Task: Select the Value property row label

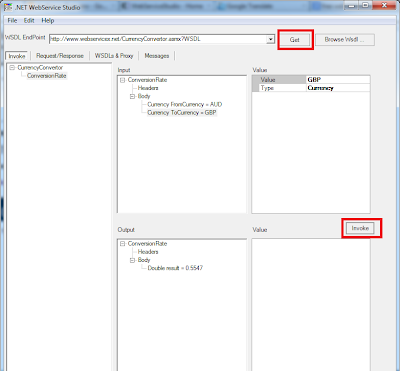Action: pyautogui.click(x=282, y=80)
